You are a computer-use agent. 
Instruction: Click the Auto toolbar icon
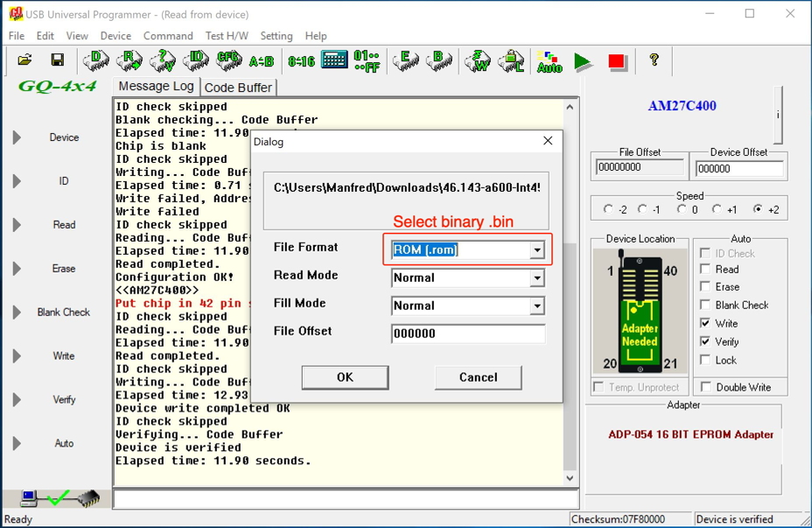(x=549, y=61)
